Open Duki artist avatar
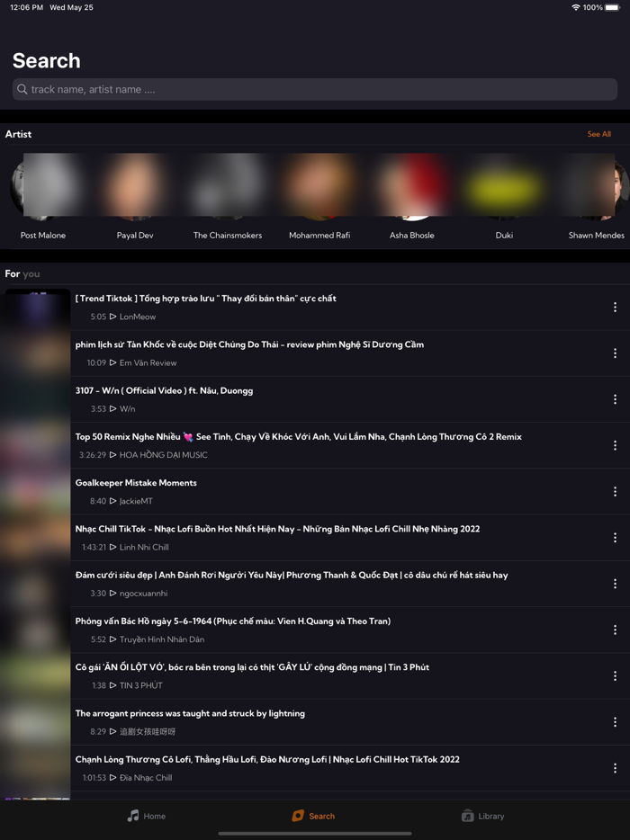This screenshot has width=630, height=840. coord(504,187)
